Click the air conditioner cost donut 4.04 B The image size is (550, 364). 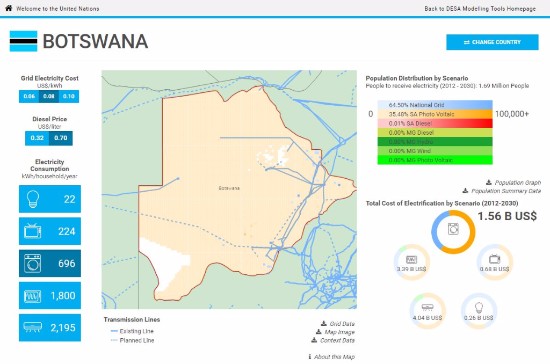point(427,311)
